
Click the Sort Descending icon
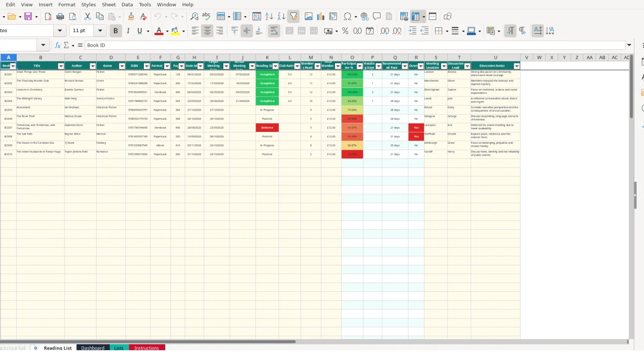[281, 17]
